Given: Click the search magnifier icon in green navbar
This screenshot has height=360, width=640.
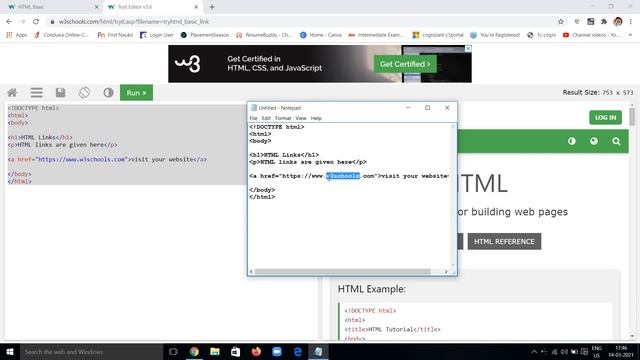Looking at the screenshot, I should (616, 142).
